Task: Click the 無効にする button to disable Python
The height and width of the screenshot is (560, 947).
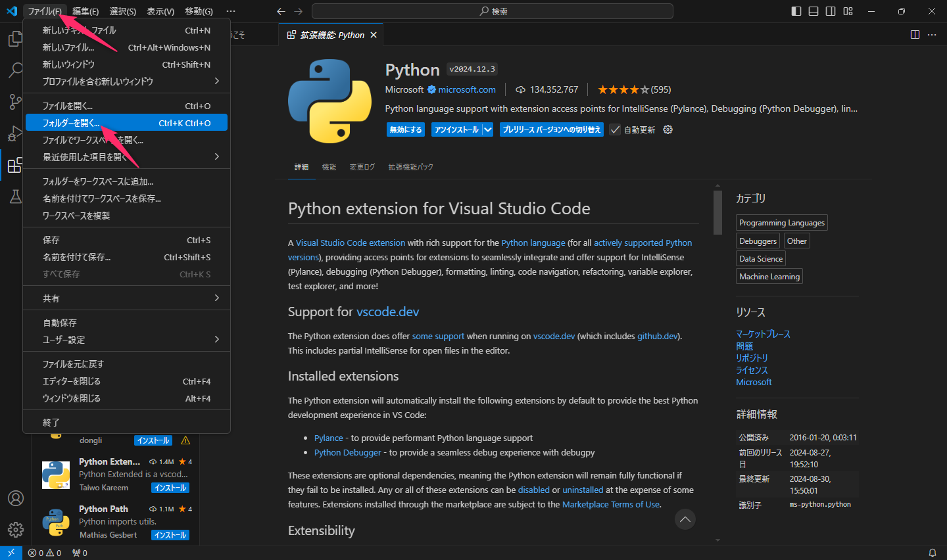Action: [405, 129]
